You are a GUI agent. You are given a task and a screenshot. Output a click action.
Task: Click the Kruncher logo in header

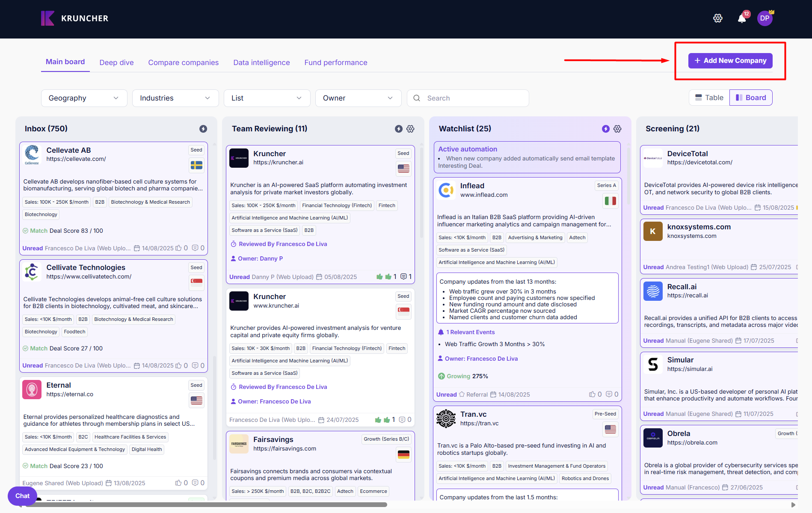pos(74,18)
